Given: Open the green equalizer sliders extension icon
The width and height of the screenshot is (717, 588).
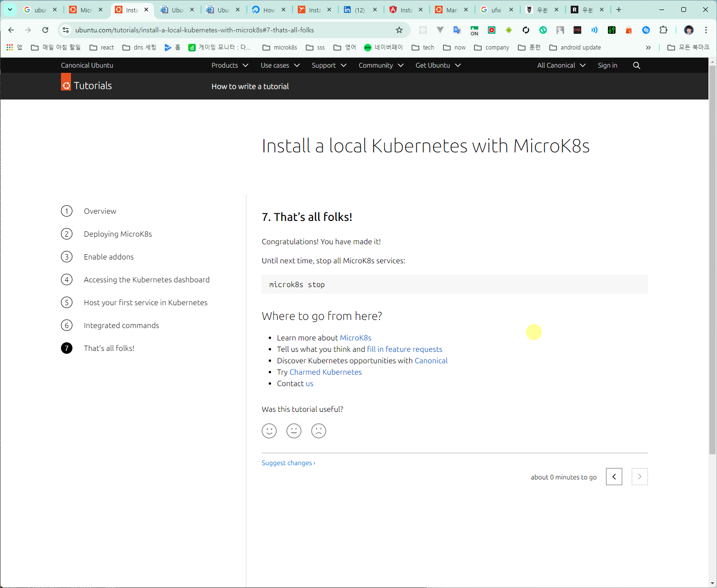Looking at the screenshot, I should point(612,30).
